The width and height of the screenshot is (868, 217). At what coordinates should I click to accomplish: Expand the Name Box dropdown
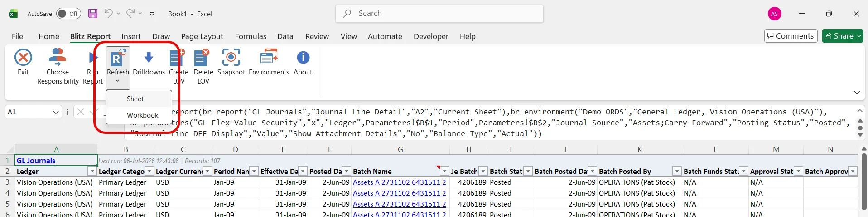[56, 112]
